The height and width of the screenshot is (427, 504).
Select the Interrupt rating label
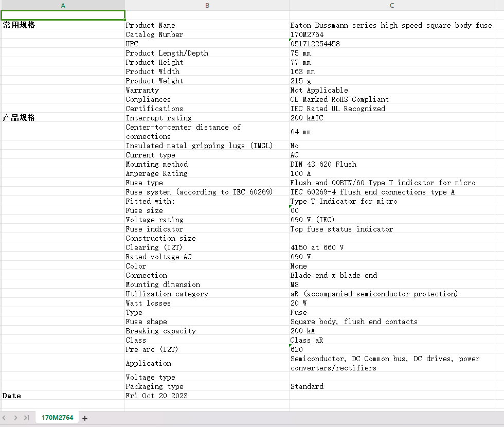click(x=207, y=118)
